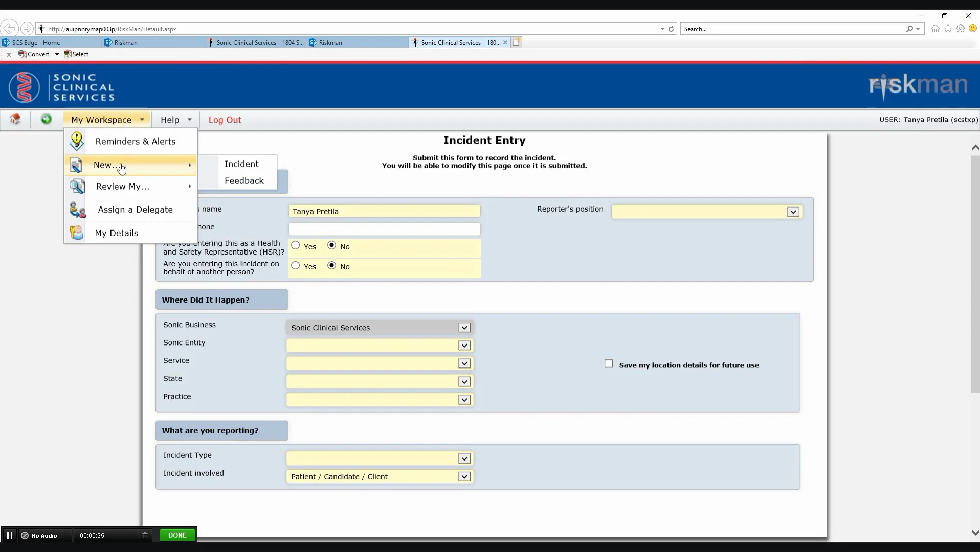Click the My Details user icon
Screen dimensions: 980x552
click(x=77, y=233)
